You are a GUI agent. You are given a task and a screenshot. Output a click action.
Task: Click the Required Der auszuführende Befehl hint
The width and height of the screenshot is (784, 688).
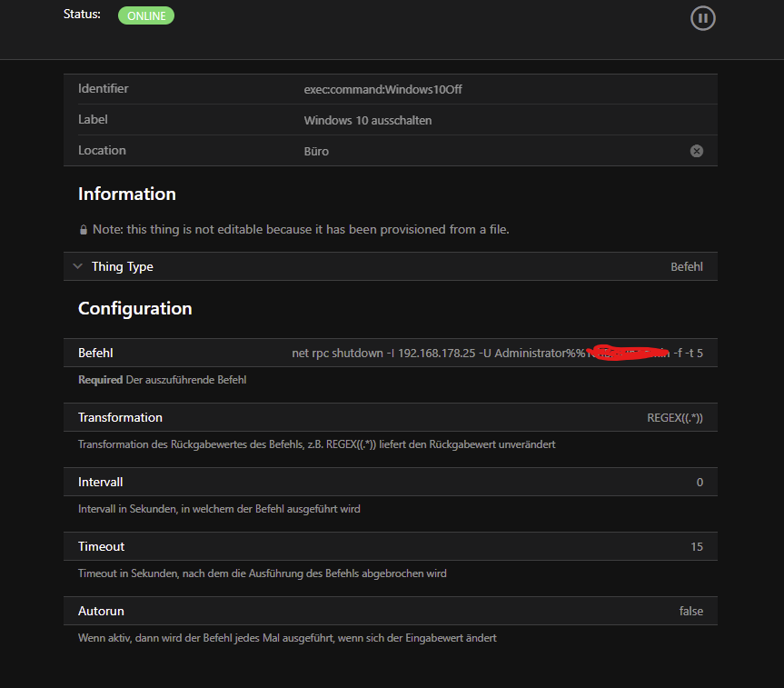coord(162,380)
